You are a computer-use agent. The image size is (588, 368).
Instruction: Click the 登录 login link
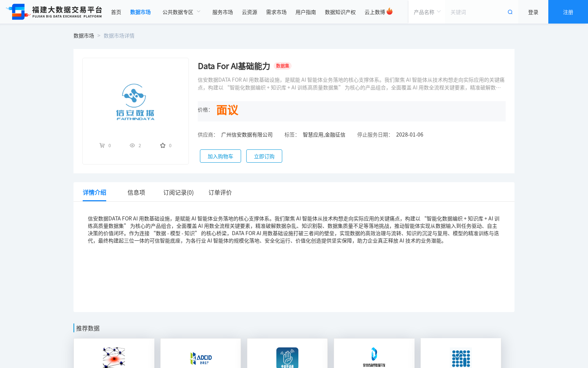[533, 12]
